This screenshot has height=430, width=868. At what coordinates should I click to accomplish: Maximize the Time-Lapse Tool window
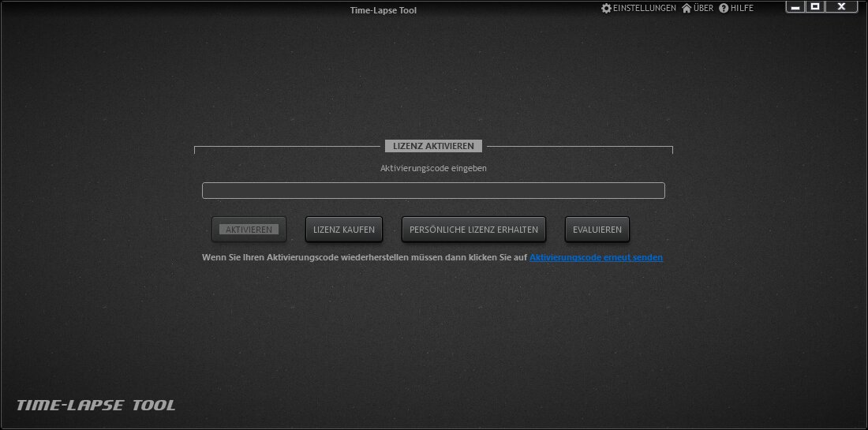815,6
